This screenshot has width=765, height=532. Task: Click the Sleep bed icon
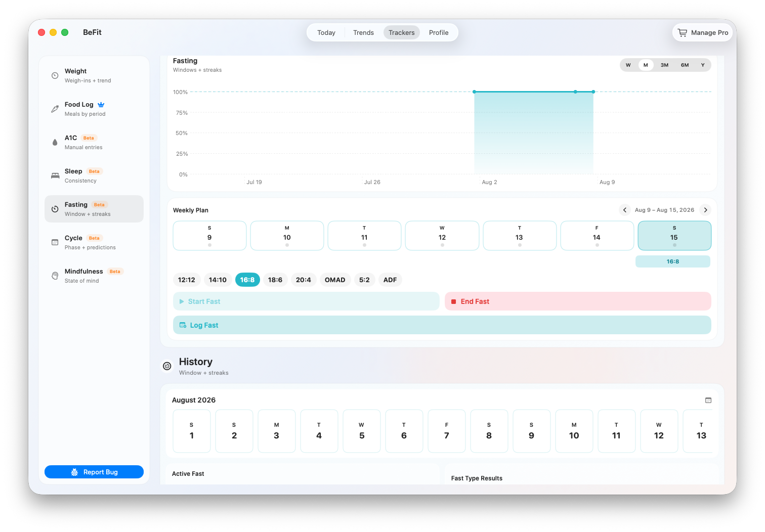pyautogui.click(x=55, y=175)
